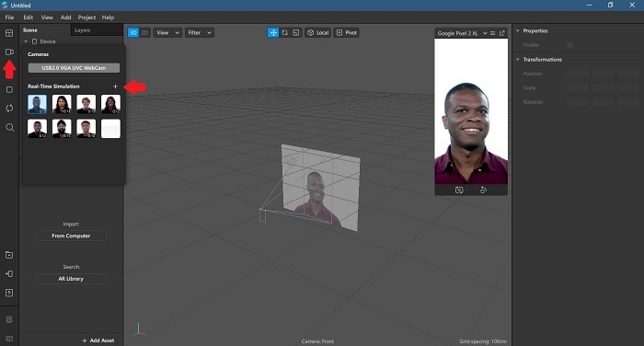Click first Rotation value field
The image size is (644, 346).
tap(579, 102)
